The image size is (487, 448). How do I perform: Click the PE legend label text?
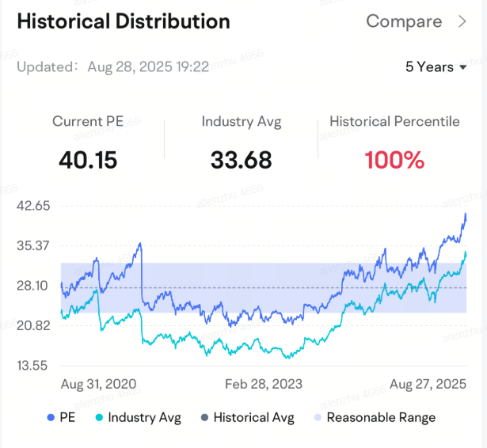[67, 417]
